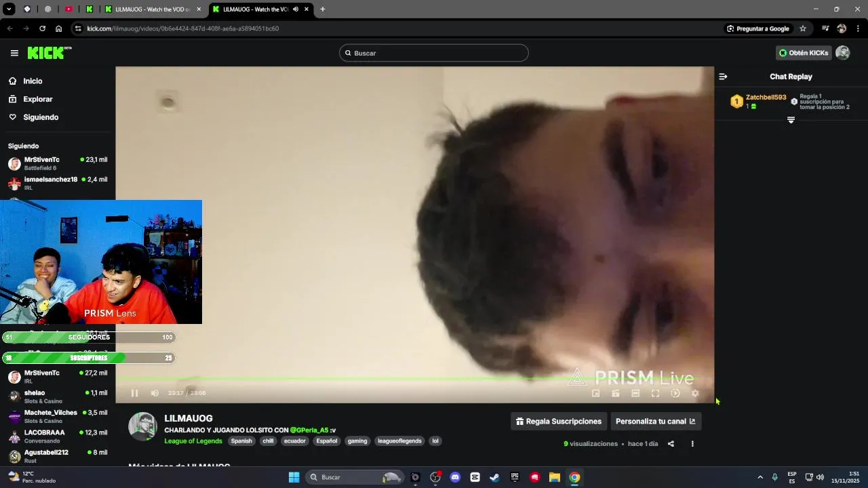View site information icon
Screen dimensions: 868x488
pos(78,28)
